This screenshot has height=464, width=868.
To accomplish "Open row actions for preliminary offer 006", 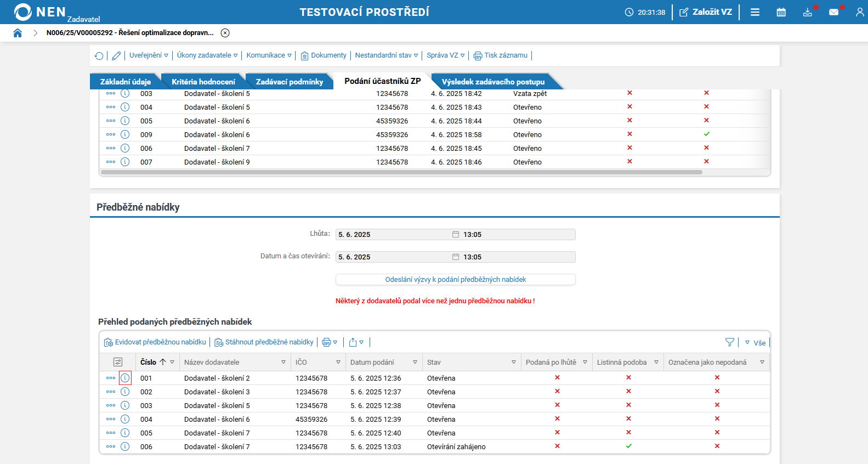I will (111, 446).
